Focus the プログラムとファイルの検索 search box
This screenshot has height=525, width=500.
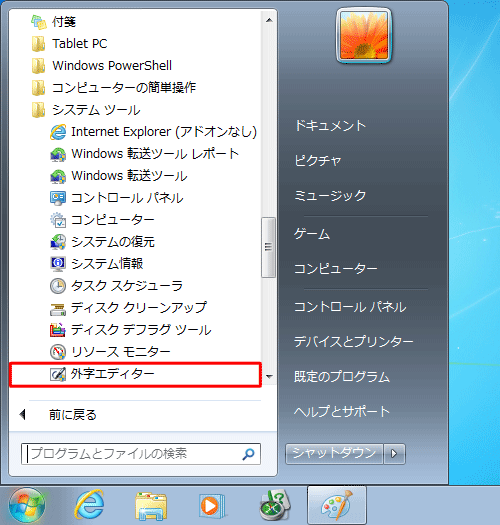tap(141, 454)
